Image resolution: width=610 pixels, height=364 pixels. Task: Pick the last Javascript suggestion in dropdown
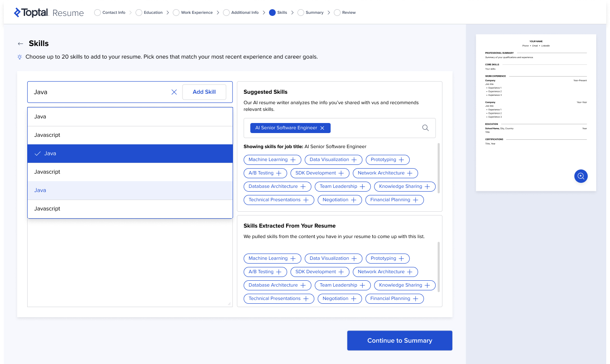130,209
